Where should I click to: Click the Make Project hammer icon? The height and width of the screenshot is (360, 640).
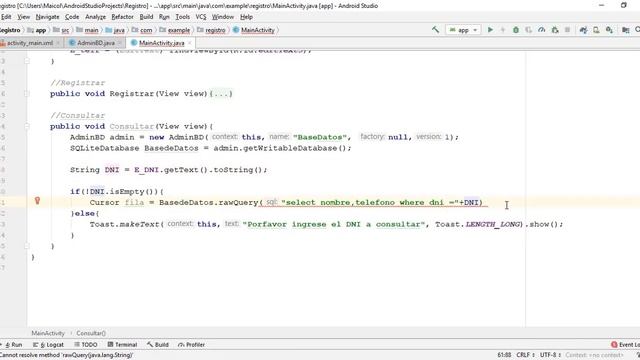tap(436, 30)
